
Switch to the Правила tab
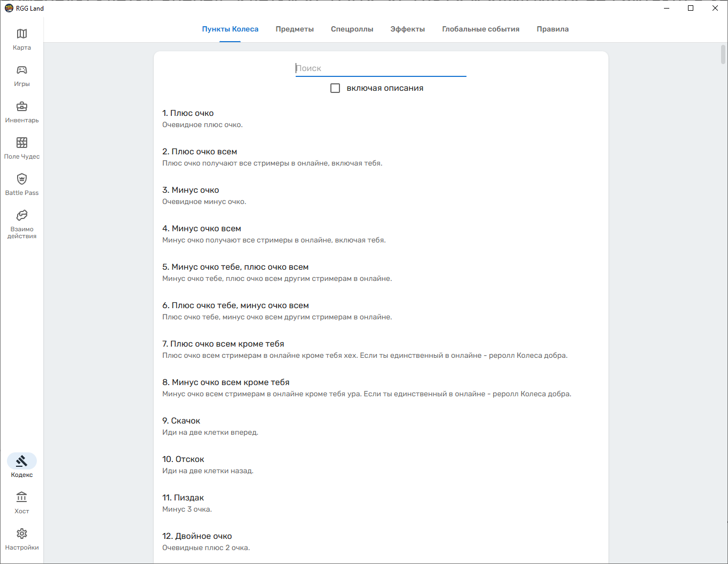click(552, 29)
